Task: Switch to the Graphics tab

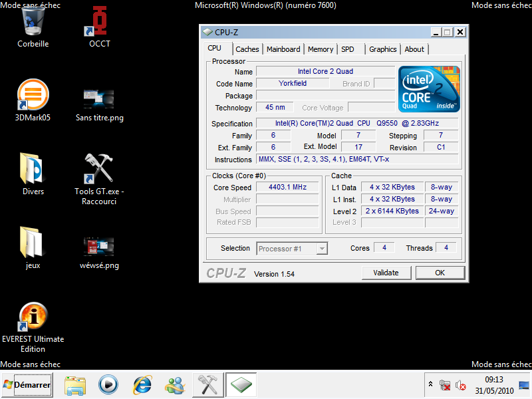Action: tap(383, 49)
